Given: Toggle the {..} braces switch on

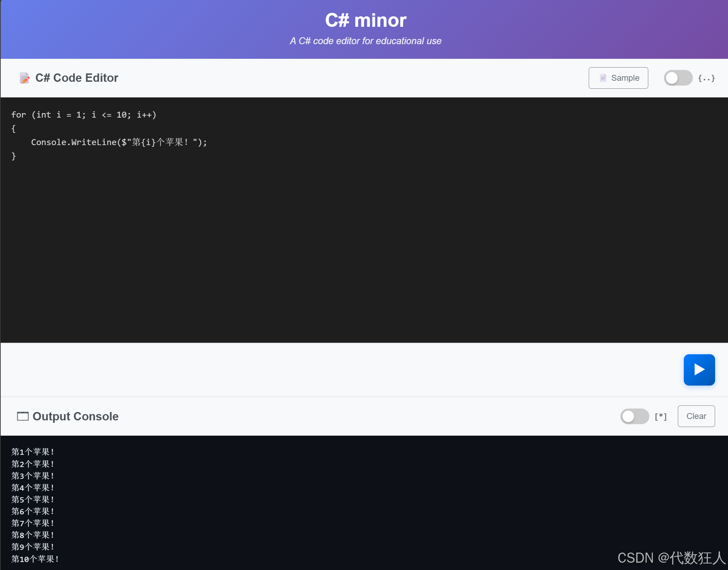Looking at the screenshot, I should [x=678, y=78].
